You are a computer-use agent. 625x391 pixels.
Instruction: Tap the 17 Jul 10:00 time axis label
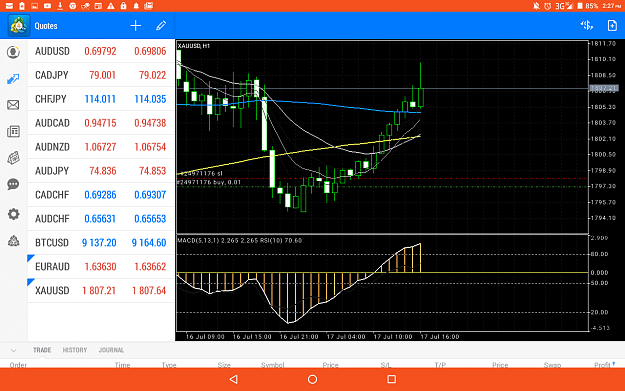(393, 337)
